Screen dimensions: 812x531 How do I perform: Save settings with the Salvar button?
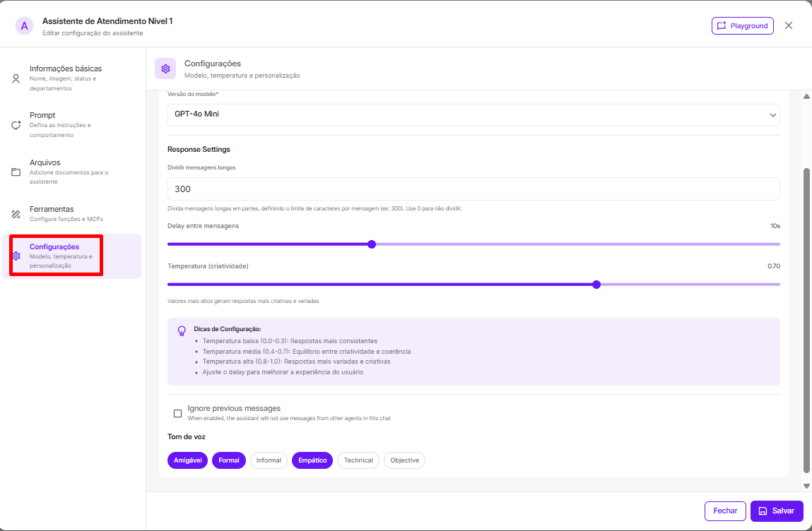pos(777,511)
